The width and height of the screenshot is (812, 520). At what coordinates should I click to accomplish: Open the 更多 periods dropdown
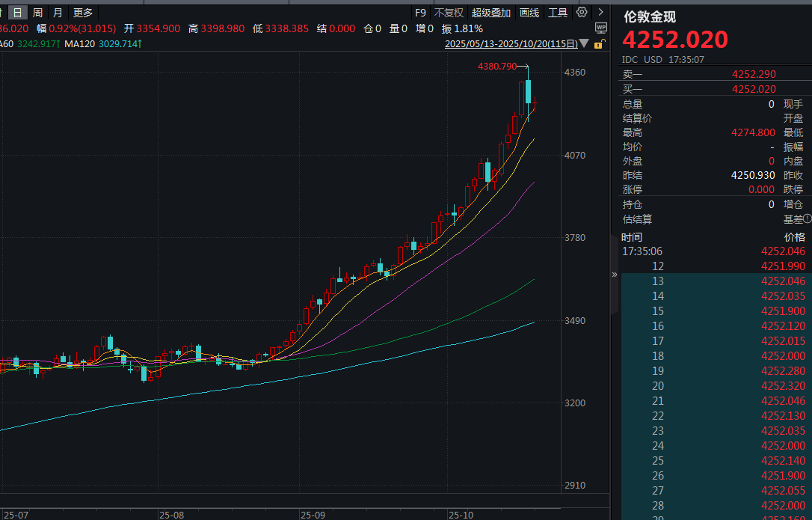[x=83, y=13]
